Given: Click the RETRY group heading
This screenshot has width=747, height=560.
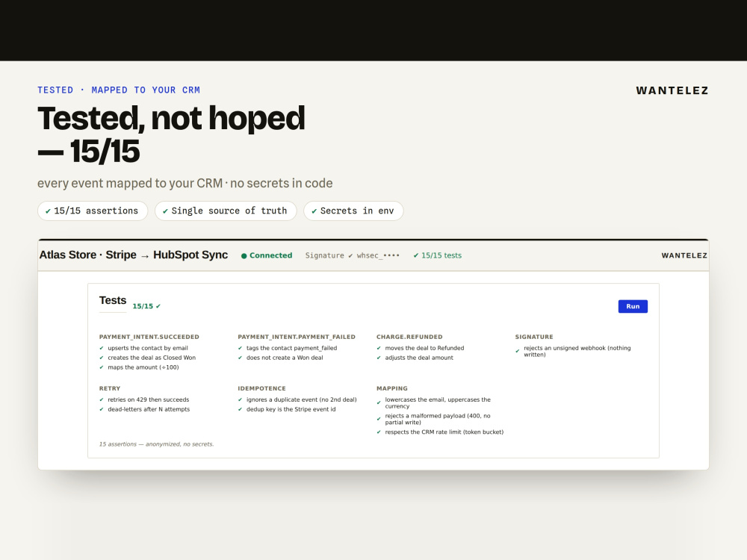Looking at the screenshot, I should [110, 388].
